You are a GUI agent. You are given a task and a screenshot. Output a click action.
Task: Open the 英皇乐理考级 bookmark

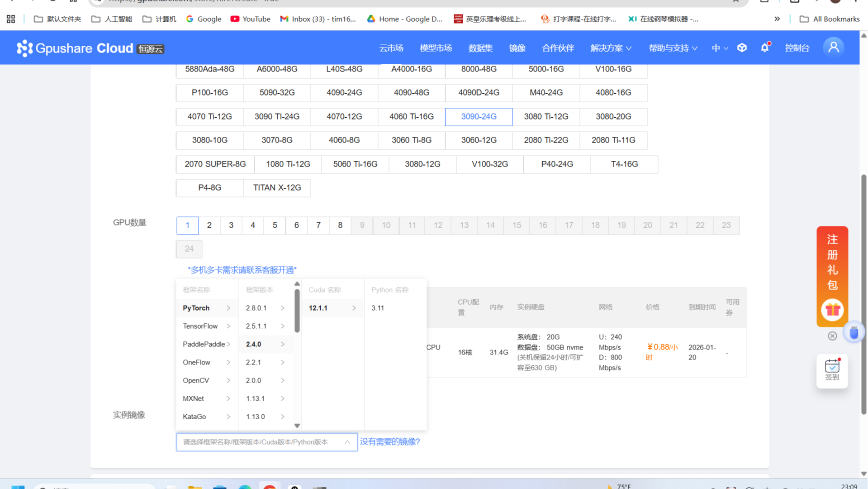(490, 19)
